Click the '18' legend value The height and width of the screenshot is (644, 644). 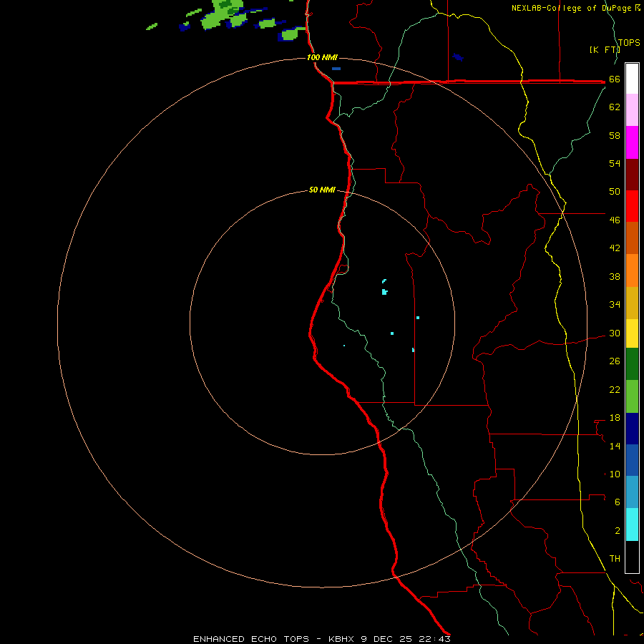615,418
